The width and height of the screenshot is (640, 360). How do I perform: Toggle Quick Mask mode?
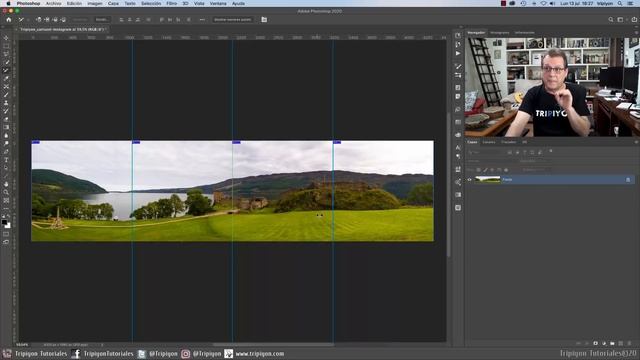point(6,234)
